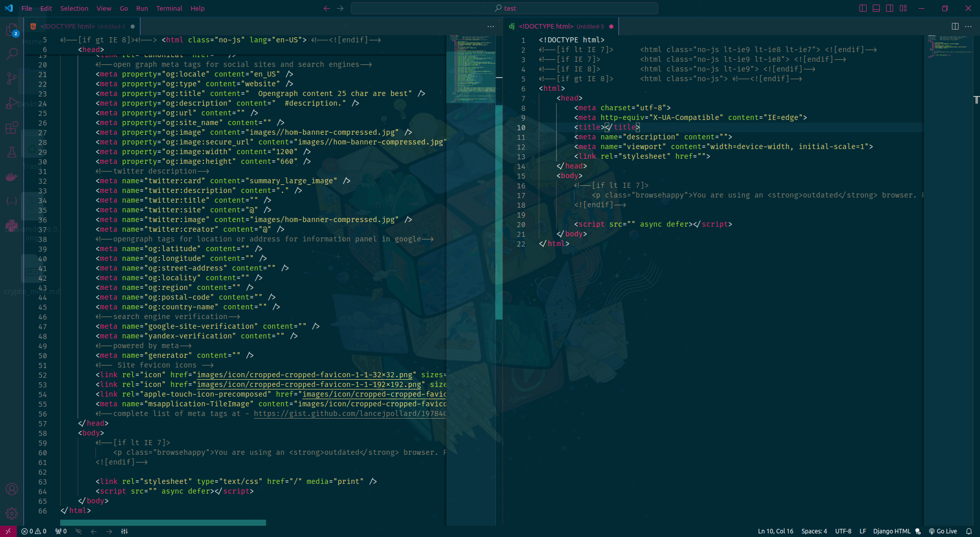This screenshot has width=980, height=537.
Task: Click the crossed-eye icon in status bar
Action: click(x=78, y=531)
